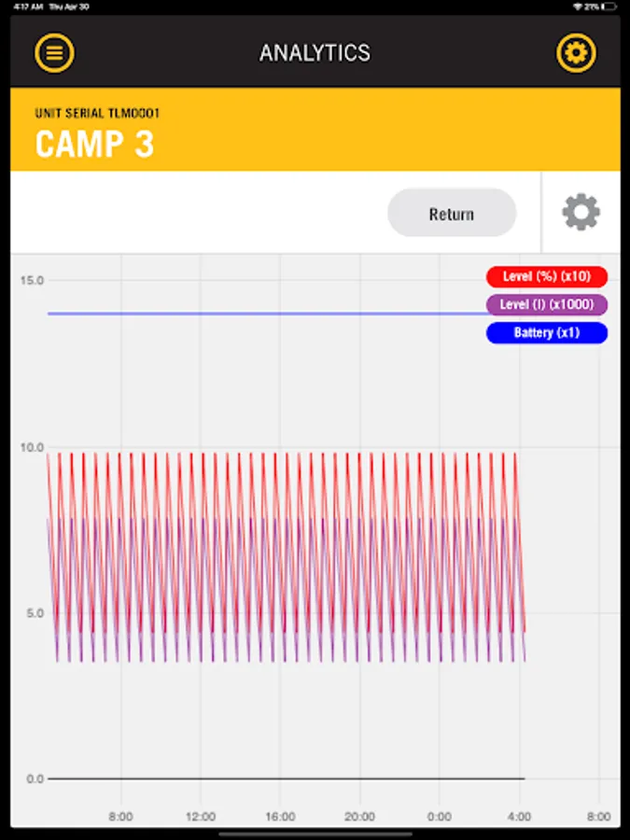The width and height of the screenshot is (630, 840).
Task: Toggle the Battery (x1) series
Action: click(x=547, y=332)
